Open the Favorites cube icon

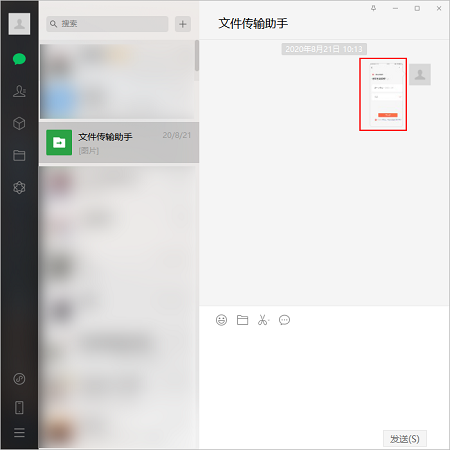[19, 123]
